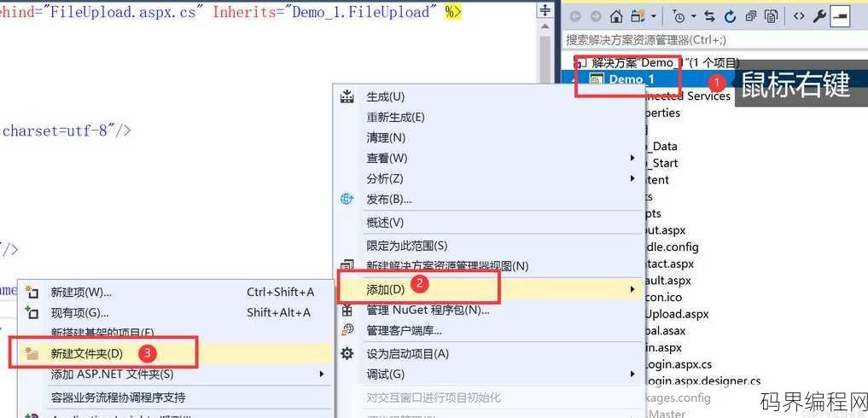This screenshot has height=418, width=868.
Task: Click the globe icon beside 发布(B)
Action: tap(347, 199)
